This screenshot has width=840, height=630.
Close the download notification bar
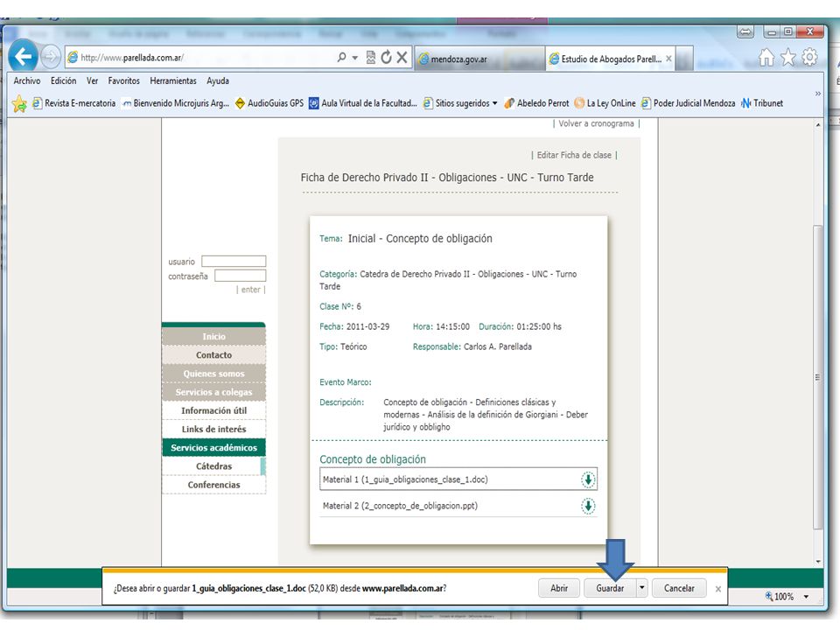pos(717,589)
